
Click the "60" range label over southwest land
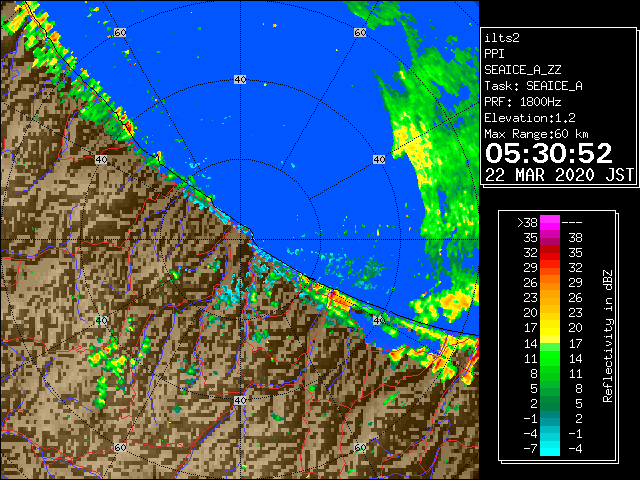click(120, 447)
